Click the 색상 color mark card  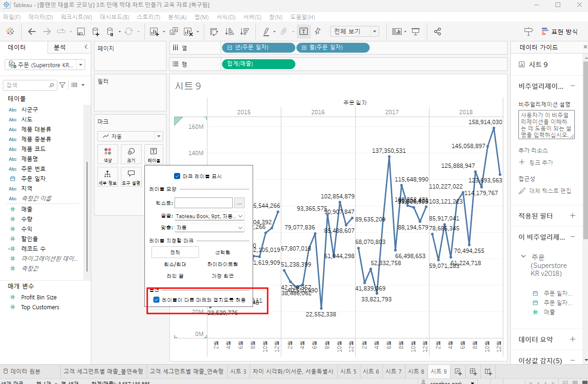tap(108, 154)
